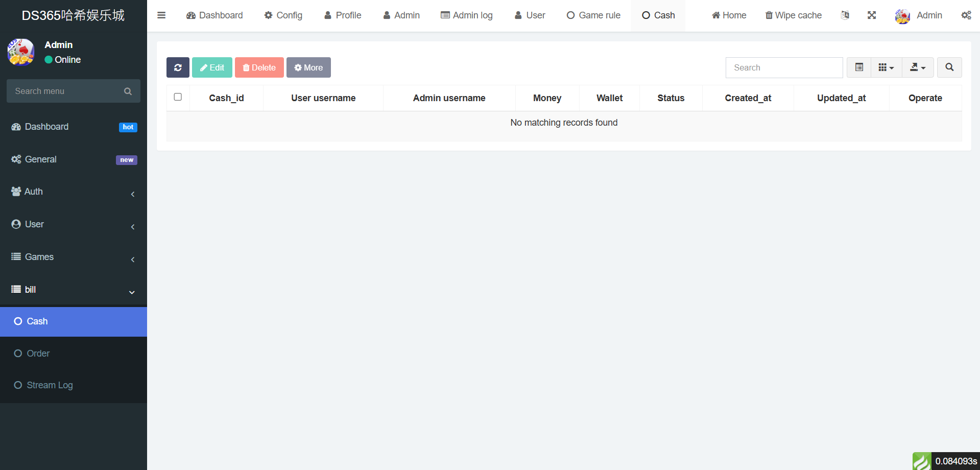Select the active Cash tab
Image resolution: width=980 pixels, height=470 pixels.
click(x=658, y=15)
